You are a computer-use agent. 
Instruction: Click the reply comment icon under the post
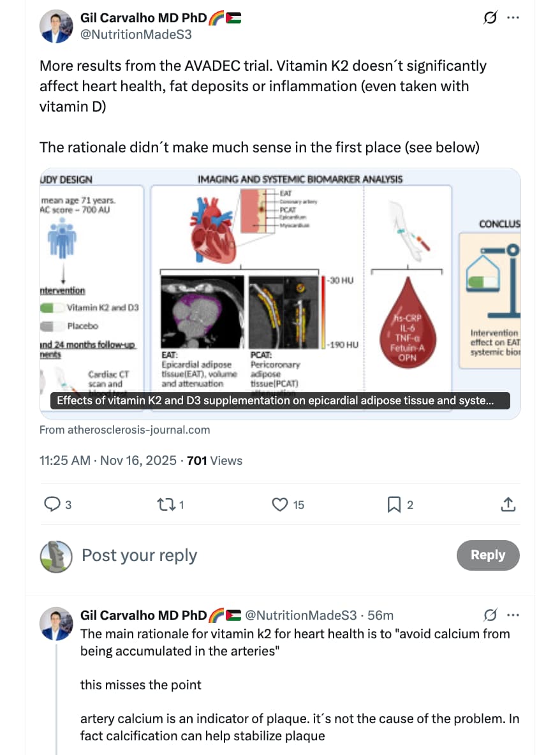click(52, 505)
